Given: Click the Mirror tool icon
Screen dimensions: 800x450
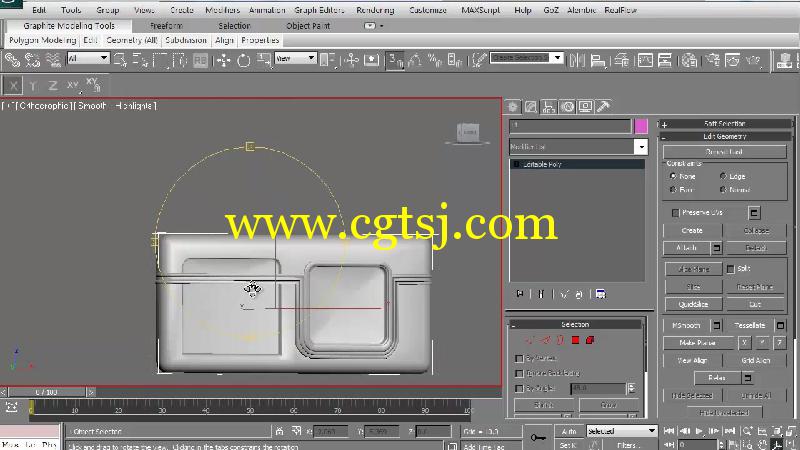Looking at the screenshot, I should click(x=577, y=61).
